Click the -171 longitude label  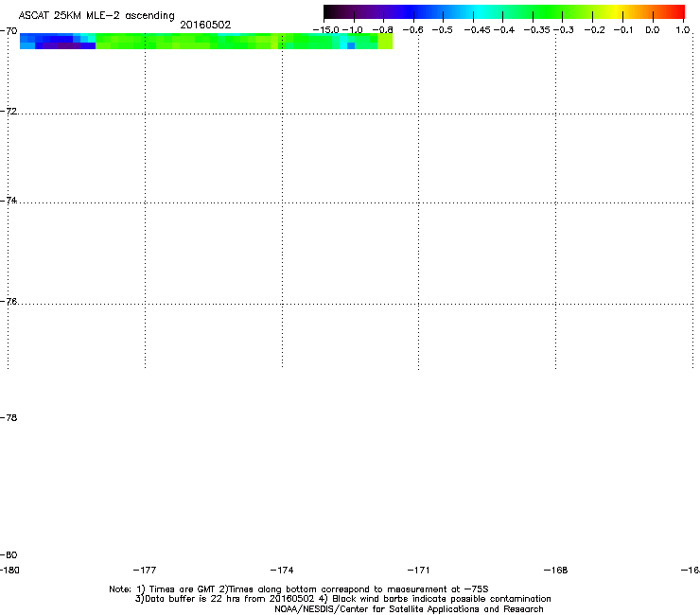tap(418, 570)
